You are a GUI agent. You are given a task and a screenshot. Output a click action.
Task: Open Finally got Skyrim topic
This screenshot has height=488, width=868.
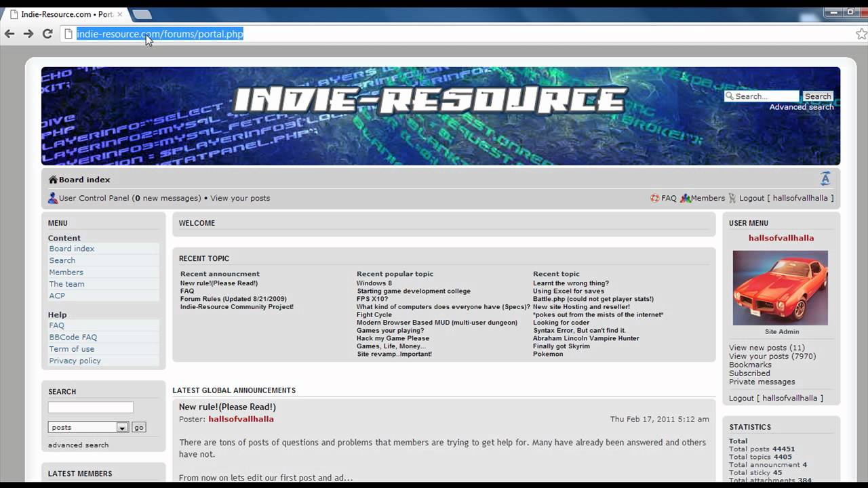(561, 346)
